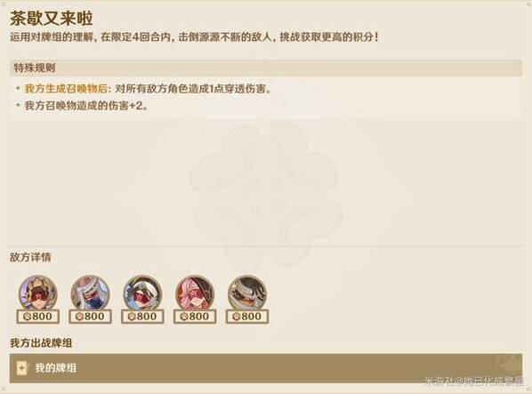Click the highlighted 我方生成召唤物后 rule text
Viewport: 532px width, 394px height.
[x=68, y=89]
